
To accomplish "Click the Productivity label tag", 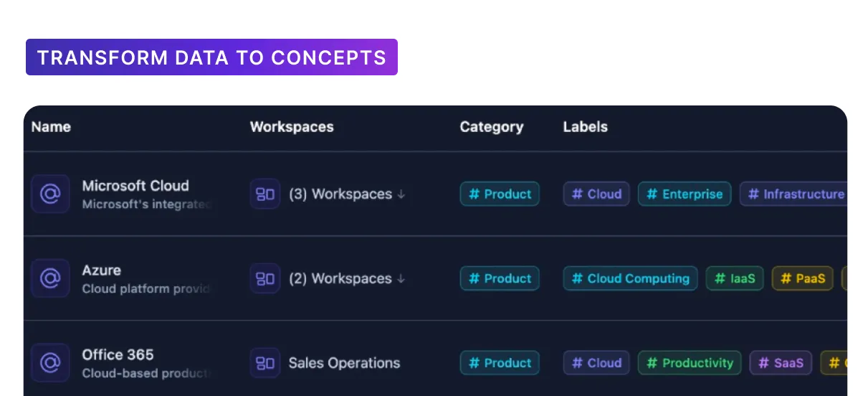I will click(690, 363).
